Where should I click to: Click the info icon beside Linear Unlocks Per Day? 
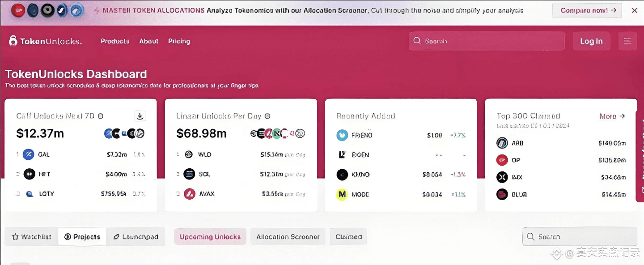[x=267, y=116]
